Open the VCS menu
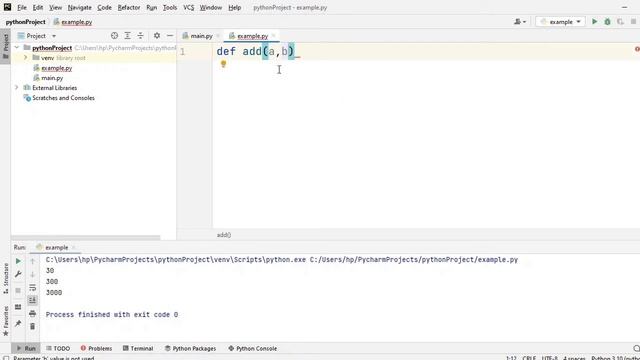The height and width of the screenshot is (360, 640). [x=188, y=7]
